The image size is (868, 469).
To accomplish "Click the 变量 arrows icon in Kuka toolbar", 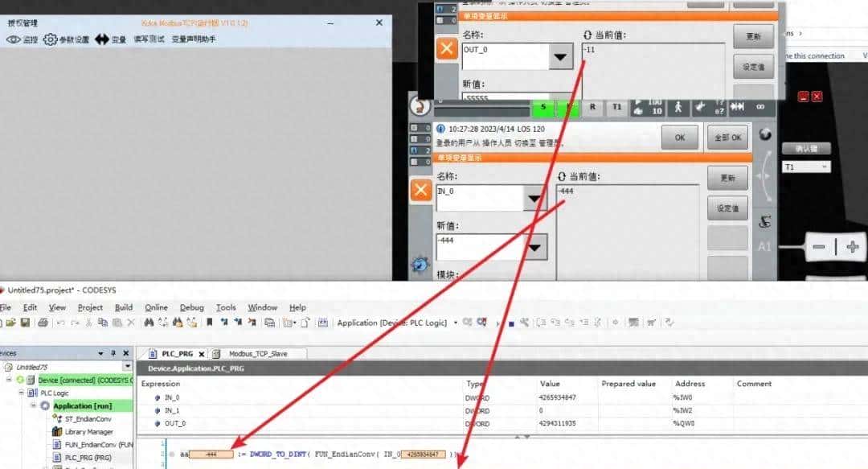I will (x=102, y=39).
